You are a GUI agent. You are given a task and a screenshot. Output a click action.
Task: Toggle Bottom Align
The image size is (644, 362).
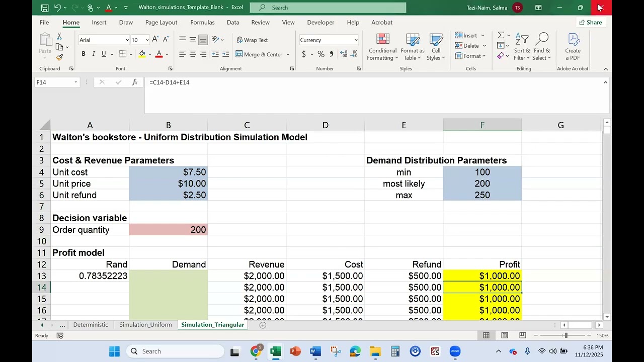pyautogui.click(x=203, y=39)
